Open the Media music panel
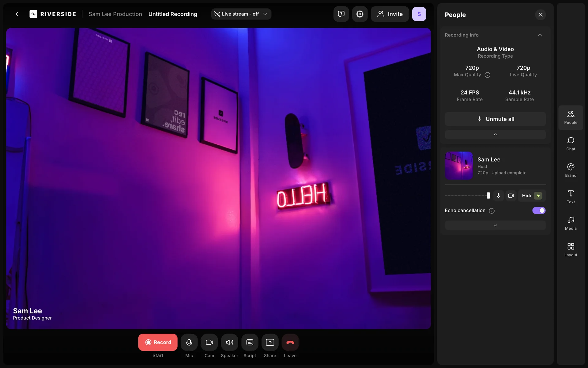The image size is (588, 368). click(571, 223)
